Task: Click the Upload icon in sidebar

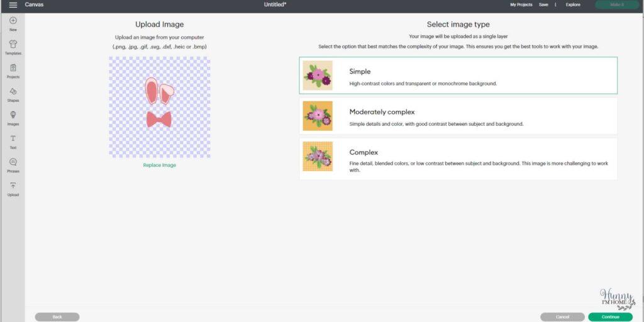Action: coord(13,189)
